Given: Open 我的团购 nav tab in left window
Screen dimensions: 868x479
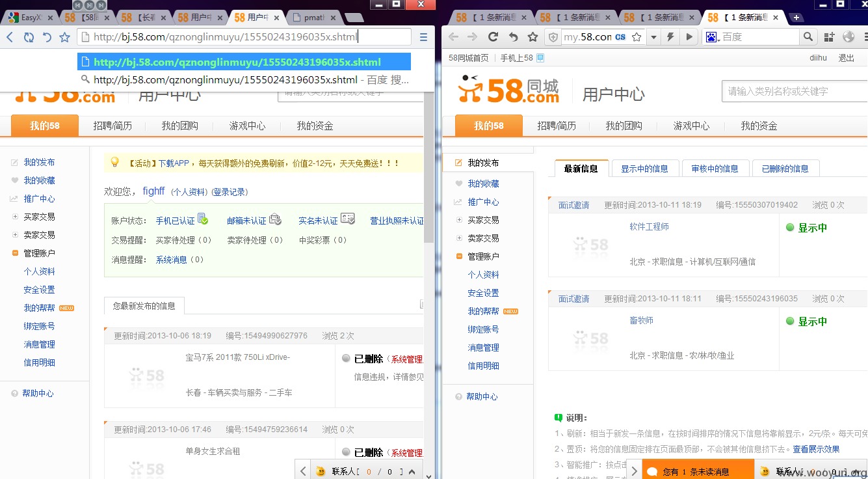Looking at the screenshot, I should point(180,126).
